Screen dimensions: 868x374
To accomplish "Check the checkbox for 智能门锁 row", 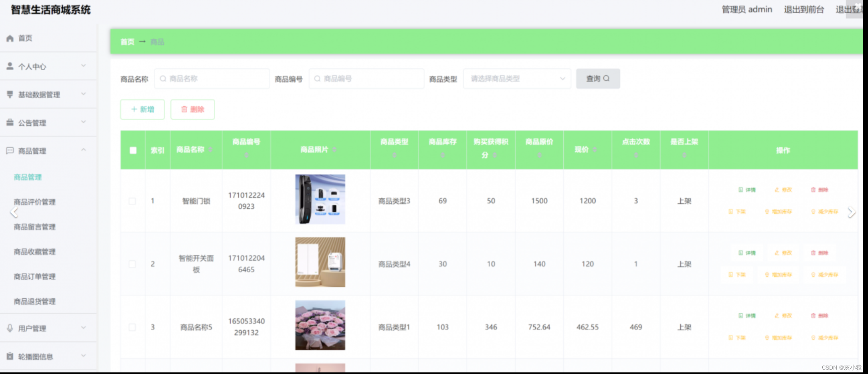I will [x=132, y=201].
